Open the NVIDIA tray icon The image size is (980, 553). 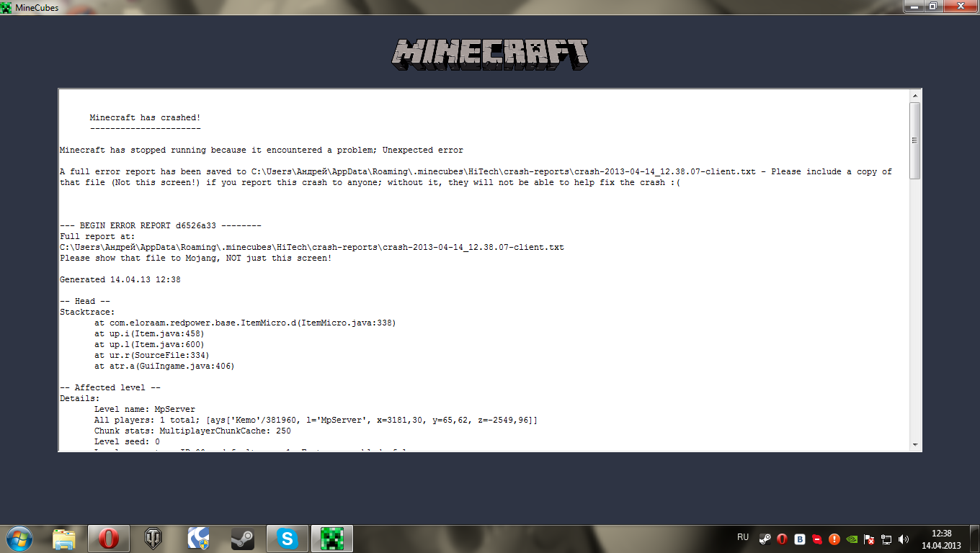[852, 539]
